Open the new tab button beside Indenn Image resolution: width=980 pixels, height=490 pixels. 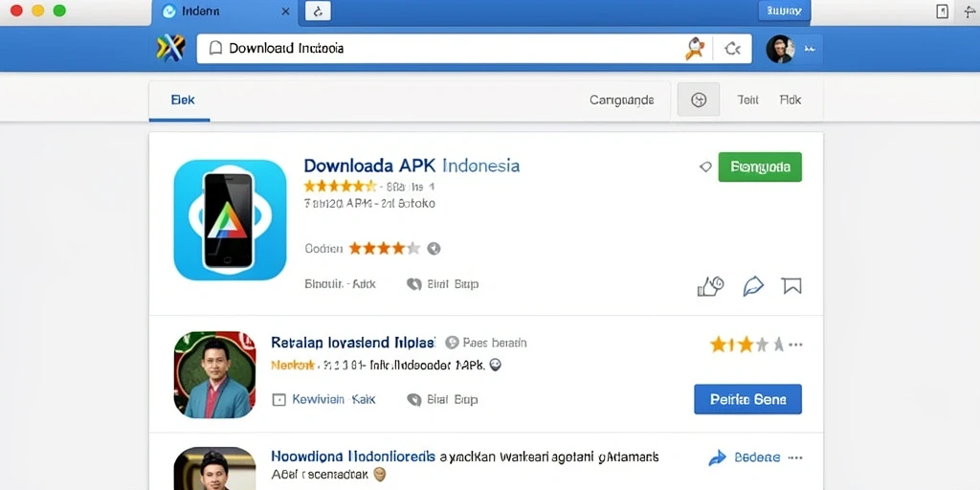click(x=318, y=11)
